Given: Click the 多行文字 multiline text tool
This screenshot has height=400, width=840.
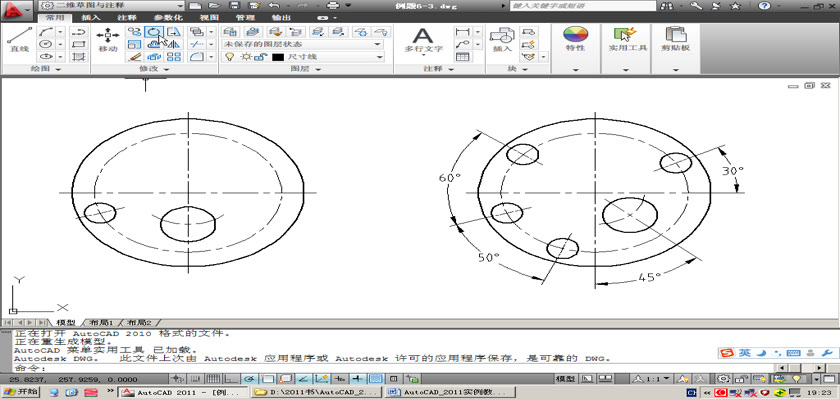Looking at the screenshot, I should [x=423, y=38].
